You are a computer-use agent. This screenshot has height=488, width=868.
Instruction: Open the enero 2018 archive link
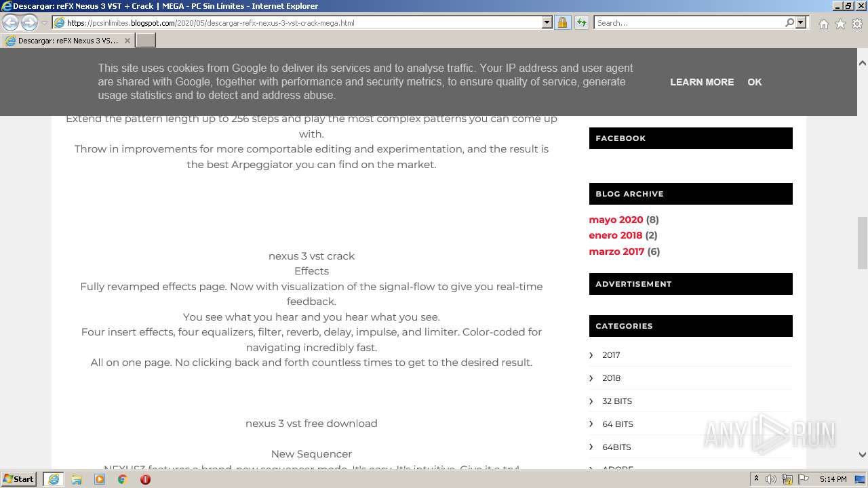tap(615, 235)
